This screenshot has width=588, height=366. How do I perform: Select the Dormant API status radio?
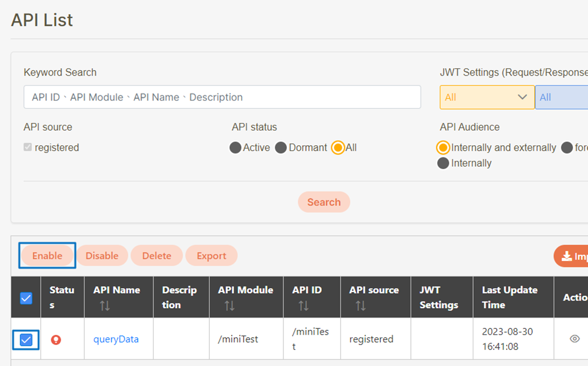click(x=281, y=148)
